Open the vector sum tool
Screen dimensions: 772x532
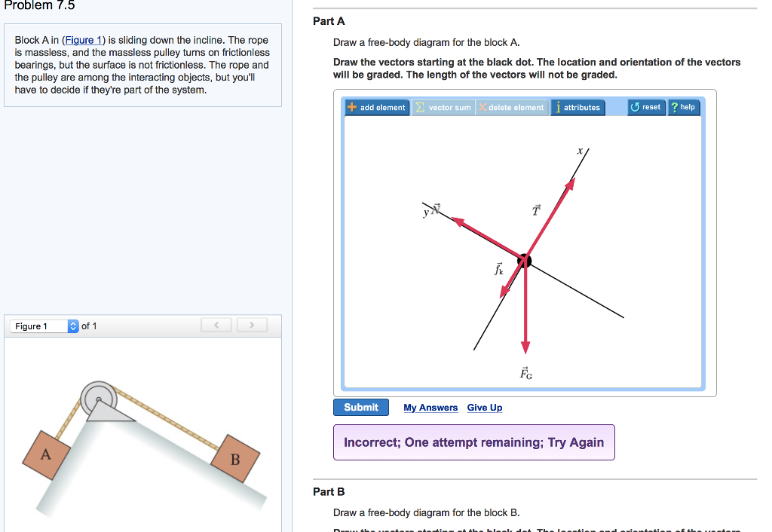point(443,107)
